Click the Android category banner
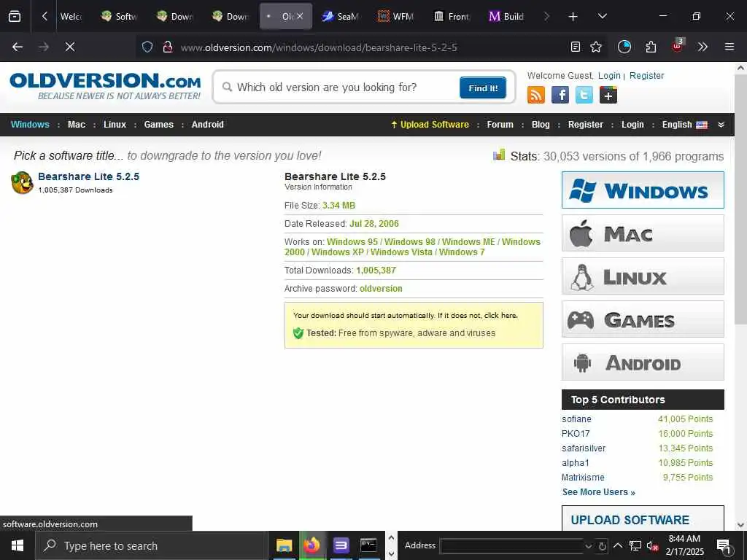 [x=643, y=362]
